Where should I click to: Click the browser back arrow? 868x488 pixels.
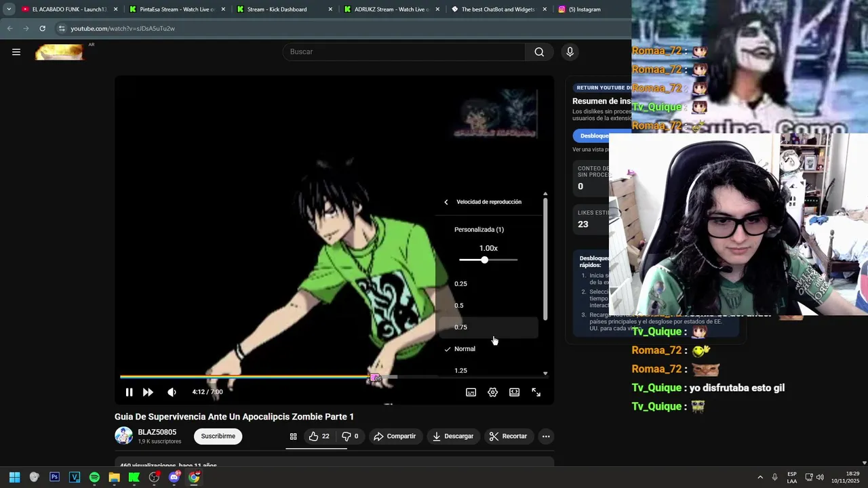(9, 28)
